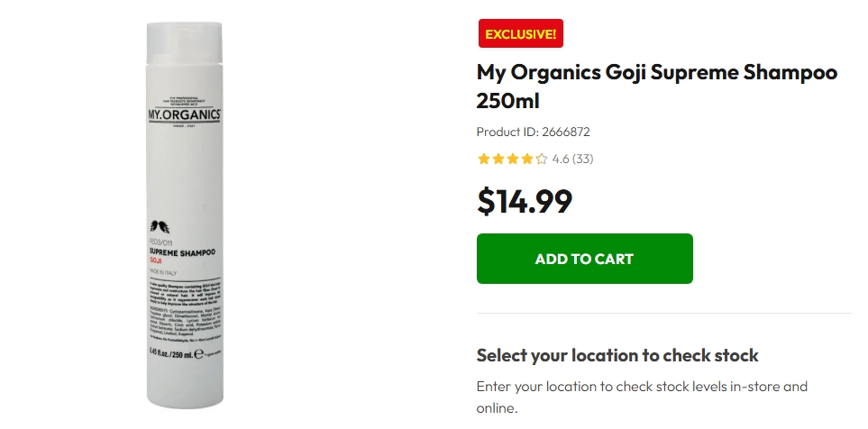This screenshot has width=868, height=429.
Task: Click the fourth rating star
Action: [x=527, y=160]
